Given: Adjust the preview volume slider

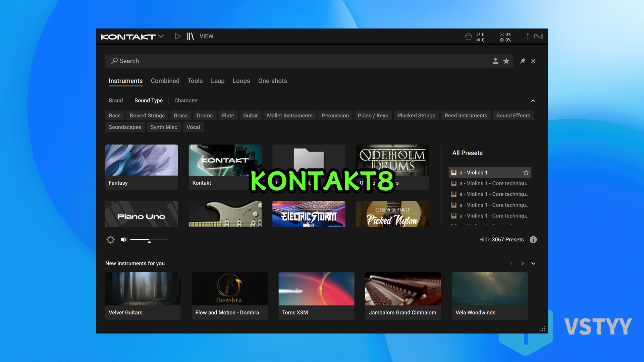Looking at the screenshot, I should click(x=149, y=239).
